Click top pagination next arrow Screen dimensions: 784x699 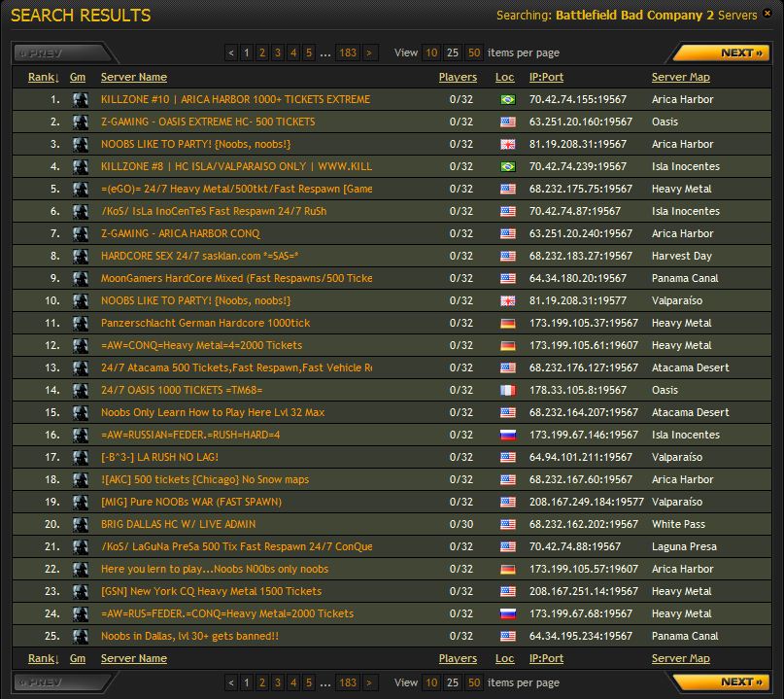pyautogui.click(x=369, y=53)
